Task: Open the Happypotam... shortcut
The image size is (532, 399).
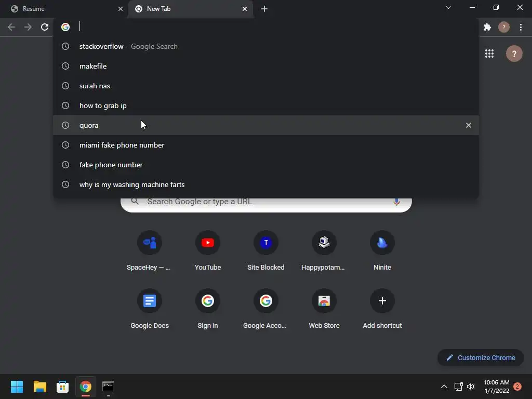Action: 324,251
